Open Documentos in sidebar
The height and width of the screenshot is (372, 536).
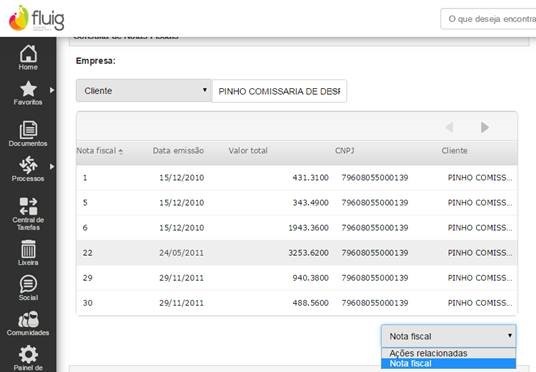28,134
